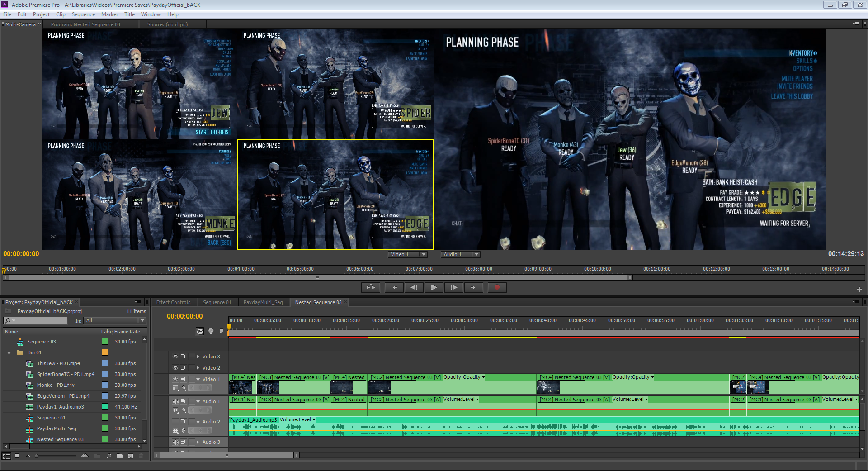The height and width of the screenshot is (471, 868).
Task: Click Show Keyframes icon on Video 1 track
Action: point(184,388)
